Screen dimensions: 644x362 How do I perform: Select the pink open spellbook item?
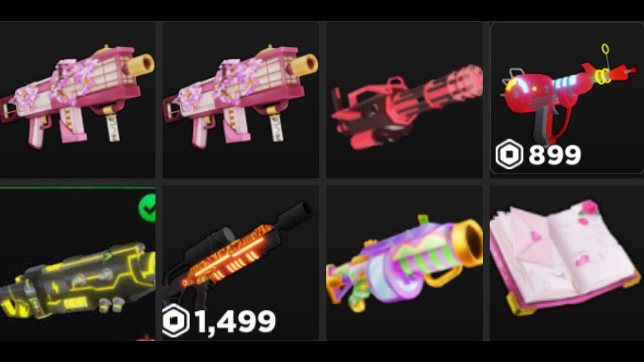(567, 263)
